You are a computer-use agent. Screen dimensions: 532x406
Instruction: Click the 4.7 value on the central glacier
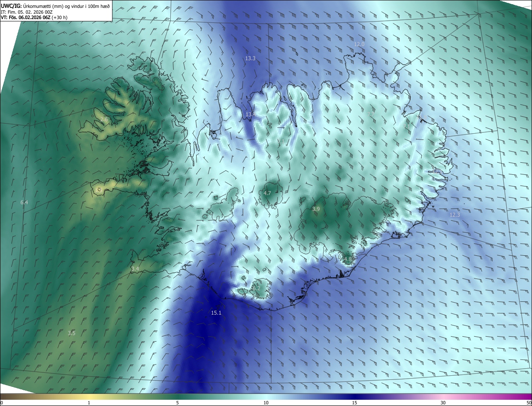coord(267,193)
